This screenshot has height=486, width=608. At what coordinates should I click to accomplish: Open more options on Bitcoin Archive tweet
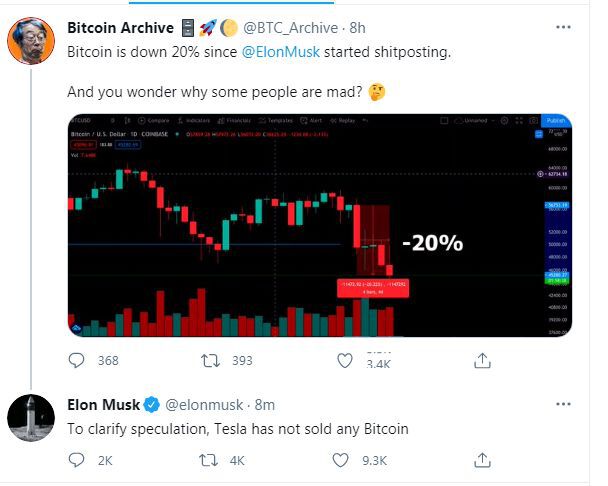click(563, 27)
